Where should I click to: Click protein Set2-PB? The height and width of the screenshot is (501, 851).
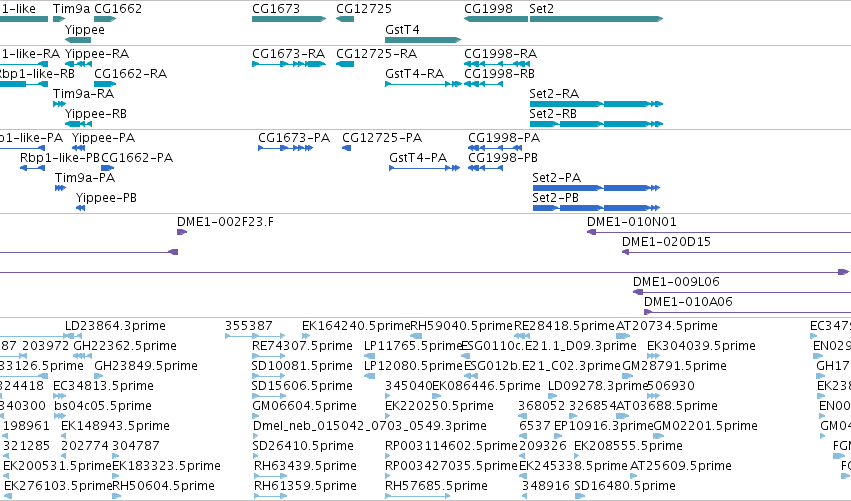596,208
